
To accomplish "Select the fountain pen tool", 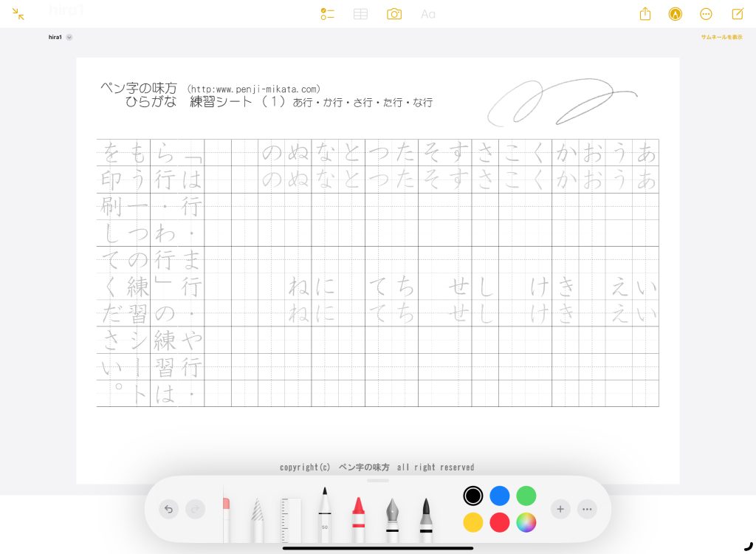I will click(x=392, y=517).
